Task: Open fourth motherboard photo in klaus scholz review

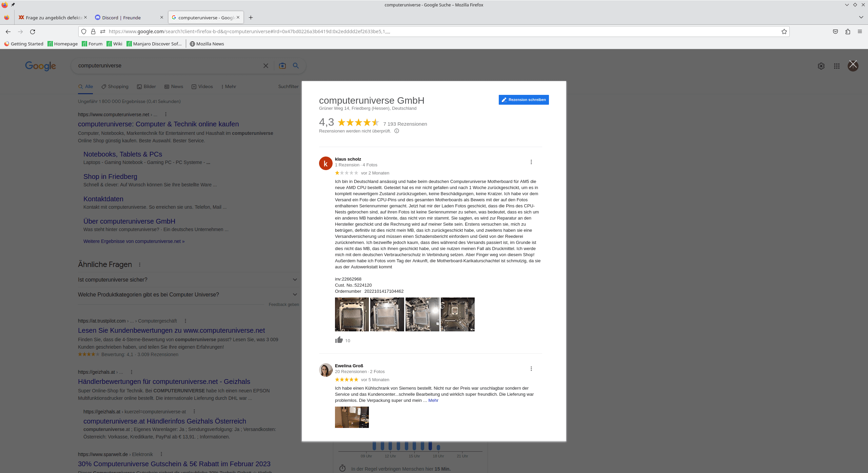Action: click(458, 314)
